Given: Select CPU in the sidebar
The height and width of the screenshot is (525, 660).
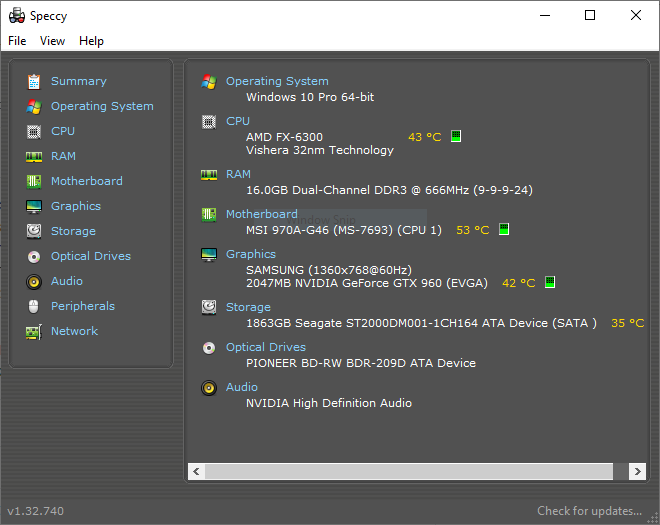Looking at the screenshot, I should [63, 131].
